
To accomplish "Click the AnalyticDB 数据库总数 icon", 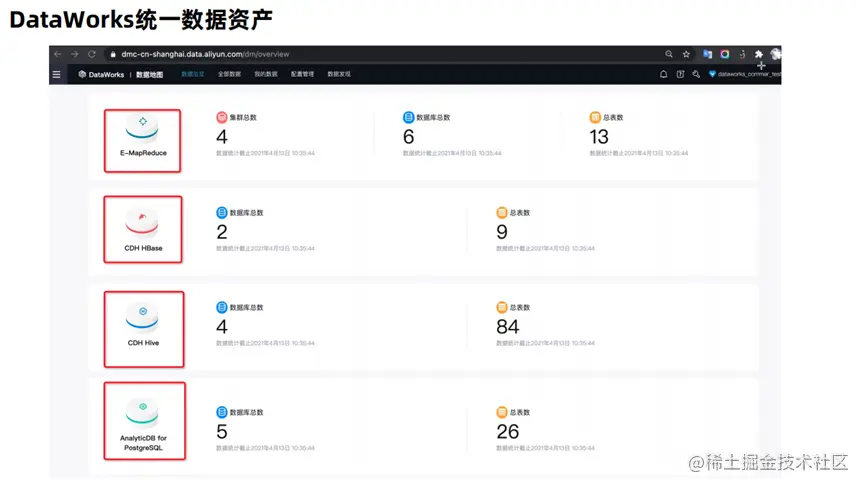I will click(221, 412).
